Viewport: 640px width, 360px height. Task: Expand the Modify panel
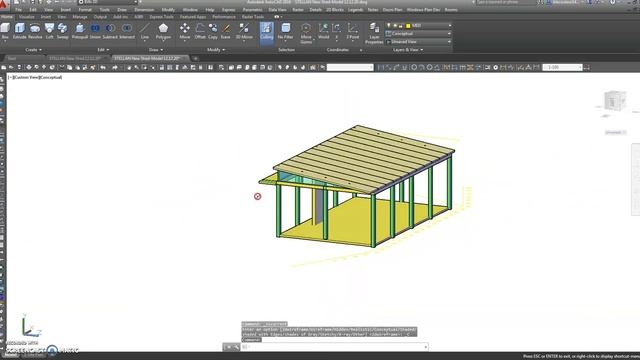[216, 50]
